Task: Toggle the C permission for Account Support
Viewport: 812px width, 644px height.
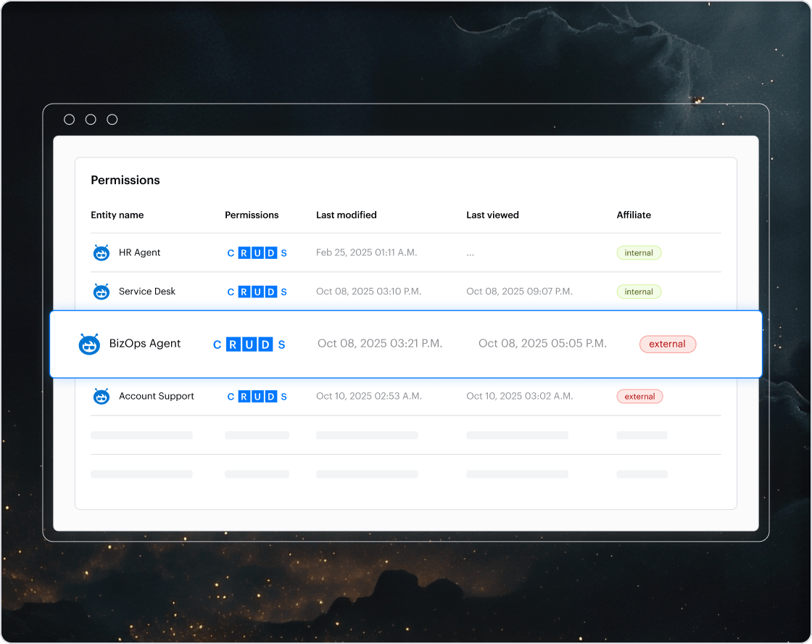Action: [231, 397]
